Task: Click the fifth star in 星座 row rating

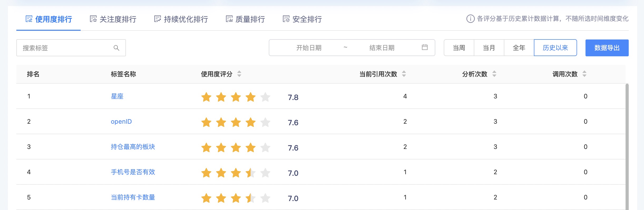Action: click(265, 97)
